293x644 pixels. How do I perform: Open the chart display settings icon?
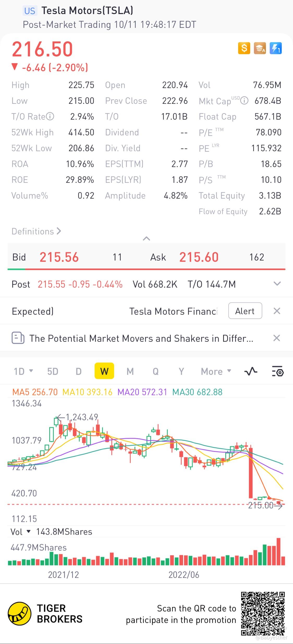(x=278, y=371)
